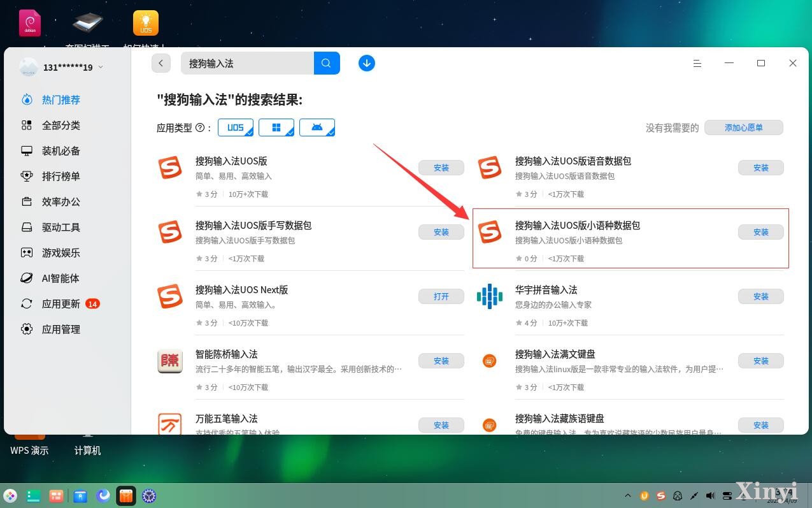The height and width of the screenshot is (508, 812).
Task: Toggle the UOS application type filter
Action: pyautogui.click(x=236, y=127)
